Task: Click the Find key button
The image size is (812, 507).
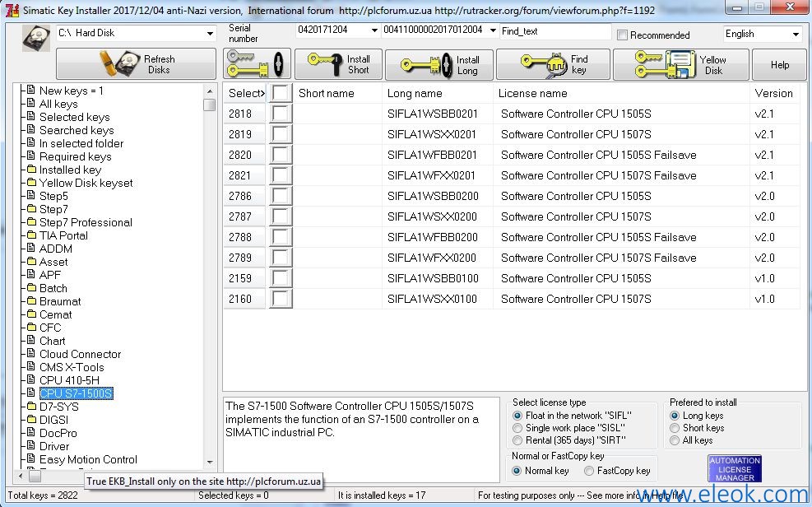Action: 553,64
